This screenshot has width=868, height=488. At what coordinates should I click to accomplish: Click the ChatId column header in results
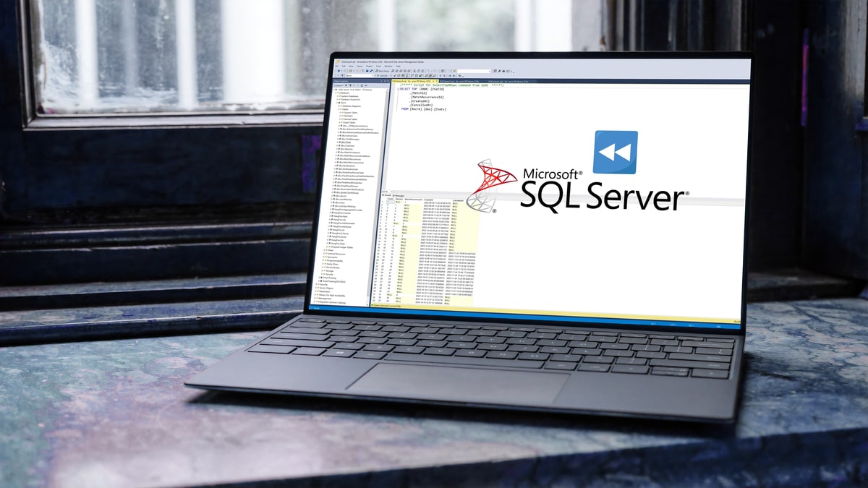390,200
